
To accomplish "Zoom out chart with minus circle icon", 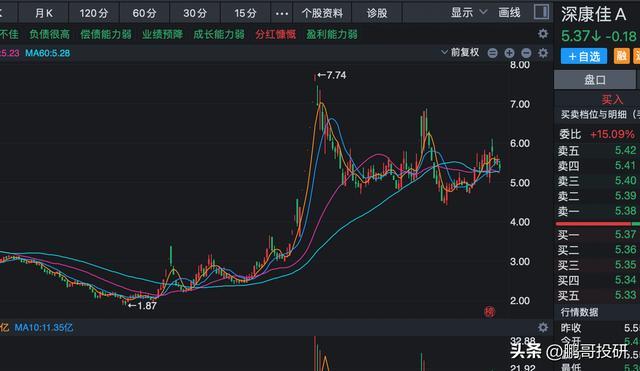I will click(526, 53).
